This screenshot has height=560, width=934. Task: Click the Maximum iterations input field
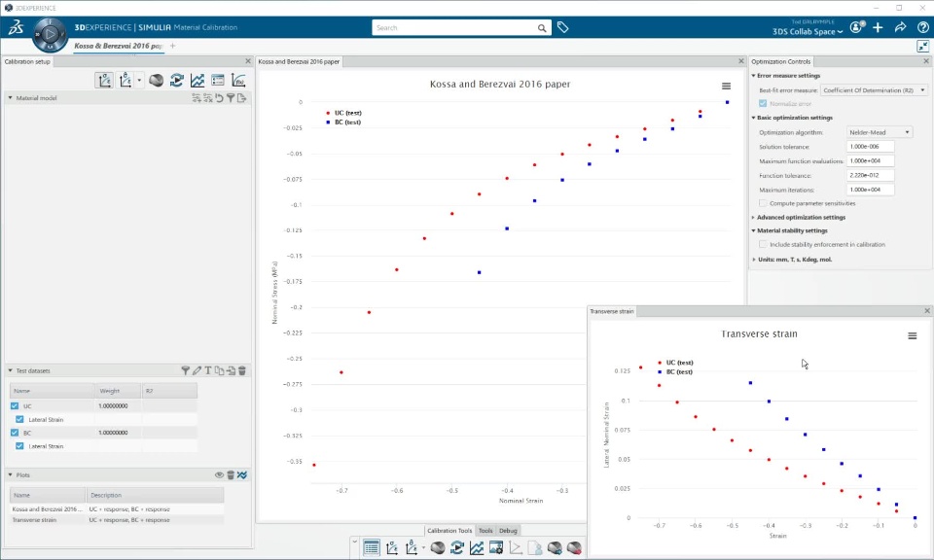(870, 190)
